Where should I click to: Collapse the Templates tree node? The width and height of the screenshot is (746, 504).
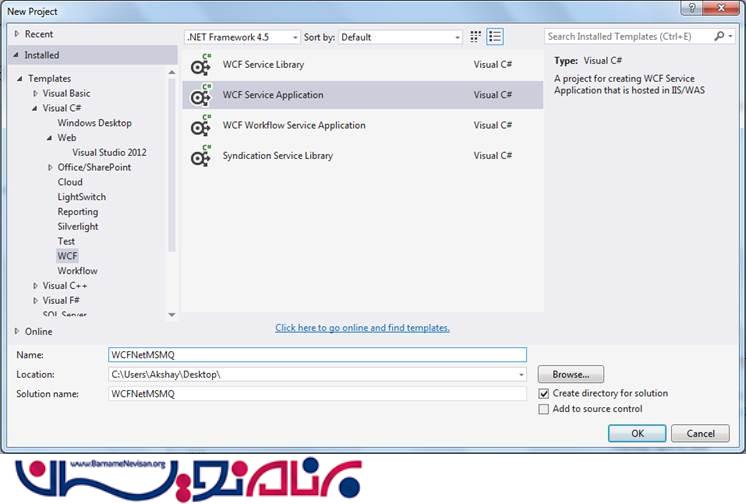click(x=20, y=79)
